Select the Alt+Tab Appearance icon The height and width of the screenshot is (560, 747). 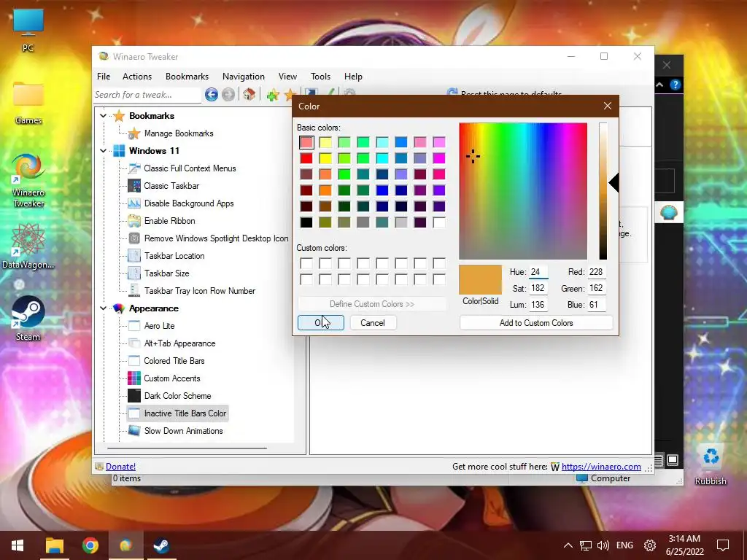(x=134, y=343)
